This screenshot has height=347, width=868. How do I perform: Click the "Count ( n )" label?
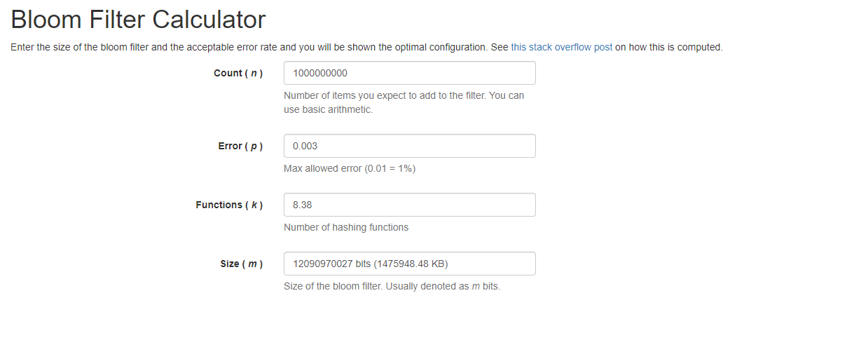point(238,73)
